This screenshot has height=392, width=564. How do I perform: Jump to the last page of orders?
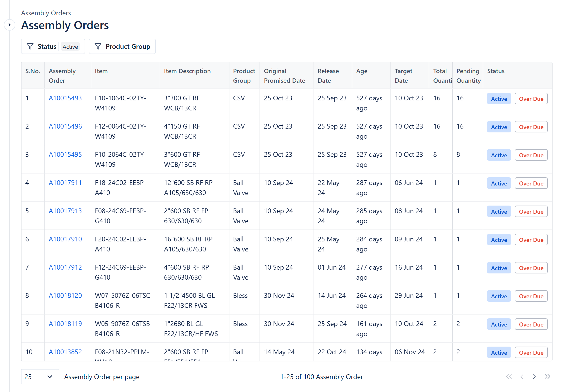coord(547,376)
